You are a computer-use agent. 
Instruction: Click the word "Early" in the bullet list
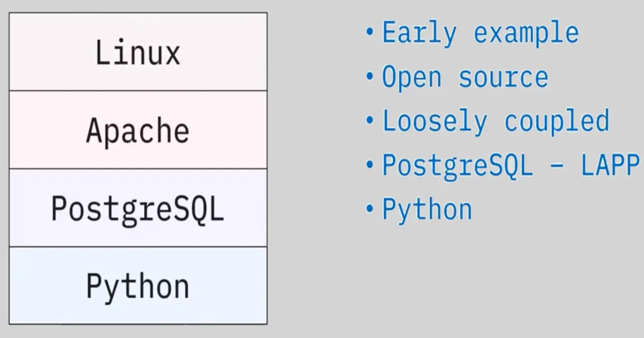click(x=419, y=33)
